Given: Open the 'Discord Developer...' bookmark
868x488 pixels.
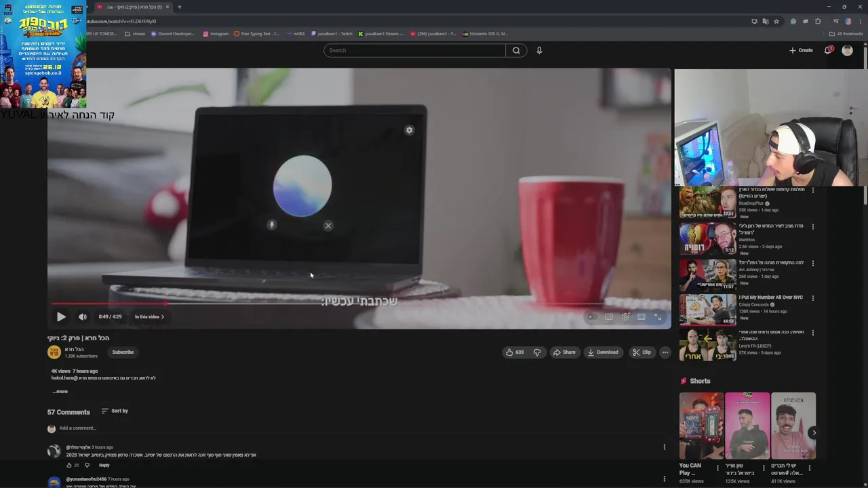Looking at the screenshot, I should point(172,33).
